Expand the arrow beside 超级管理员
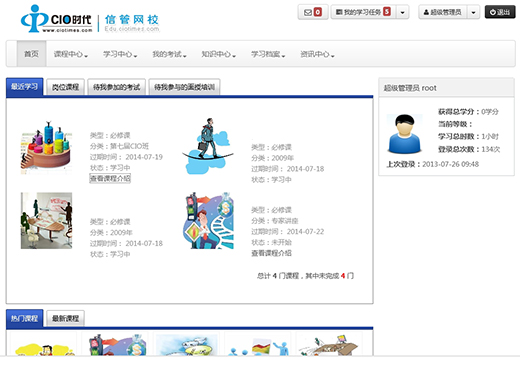This screenshot has height=374, width=520. coord(474,12)
